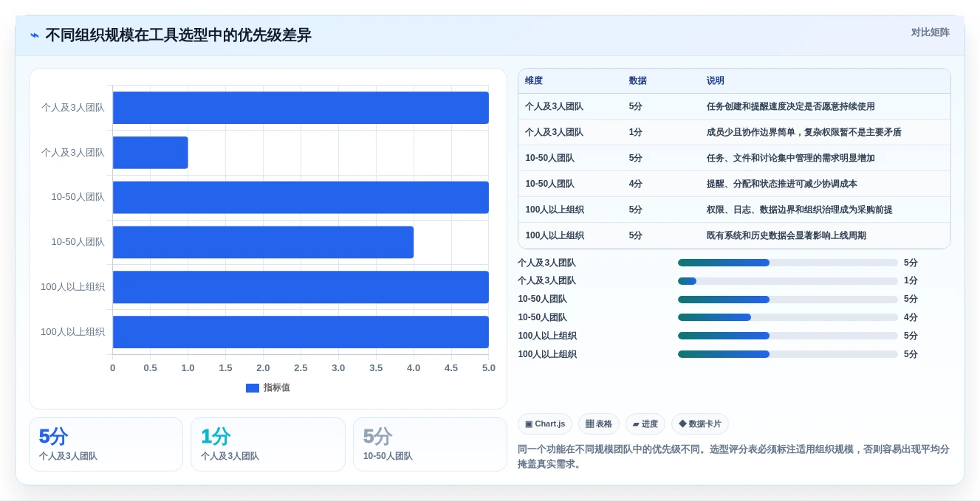Image resolution: width=980 pixels, height=501 pixels.
Task: Click the 0.5 tick on the chart x-axis
Action: tap(150, 368)
